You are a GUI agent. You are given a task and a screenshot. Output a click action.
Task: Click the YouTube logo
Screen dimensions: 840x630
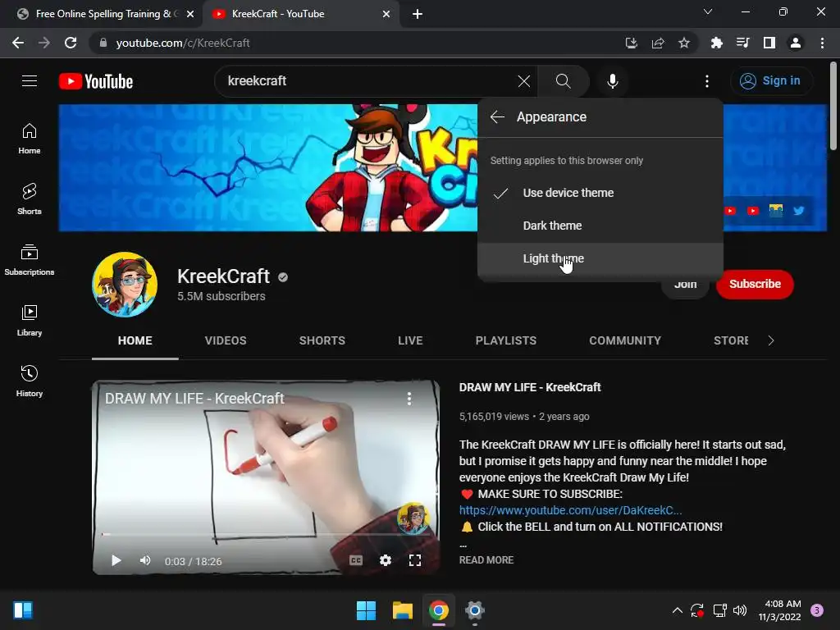click(96, 81)
